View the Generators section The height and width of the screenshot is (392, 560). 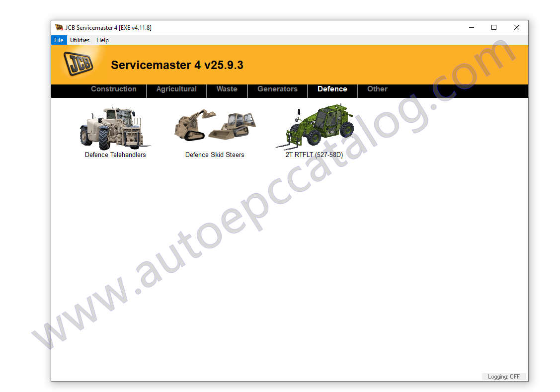(277, 89)
